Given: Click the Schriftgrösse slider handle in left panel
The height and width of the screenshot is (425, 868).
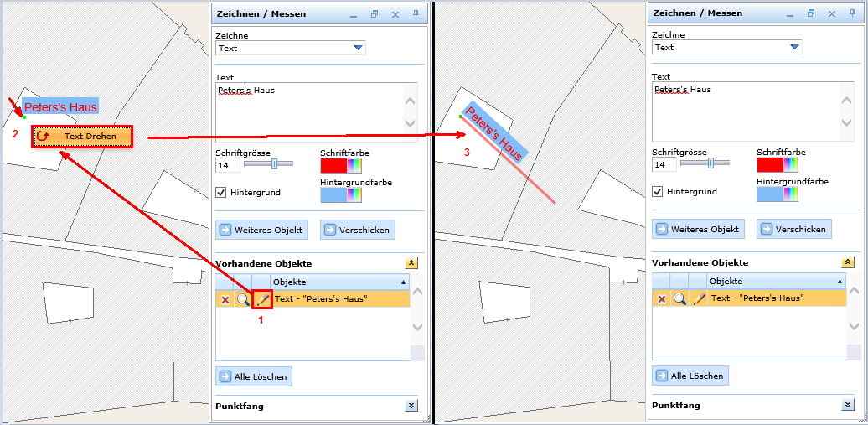Looking at the screenshot, I should click(274, 163).
